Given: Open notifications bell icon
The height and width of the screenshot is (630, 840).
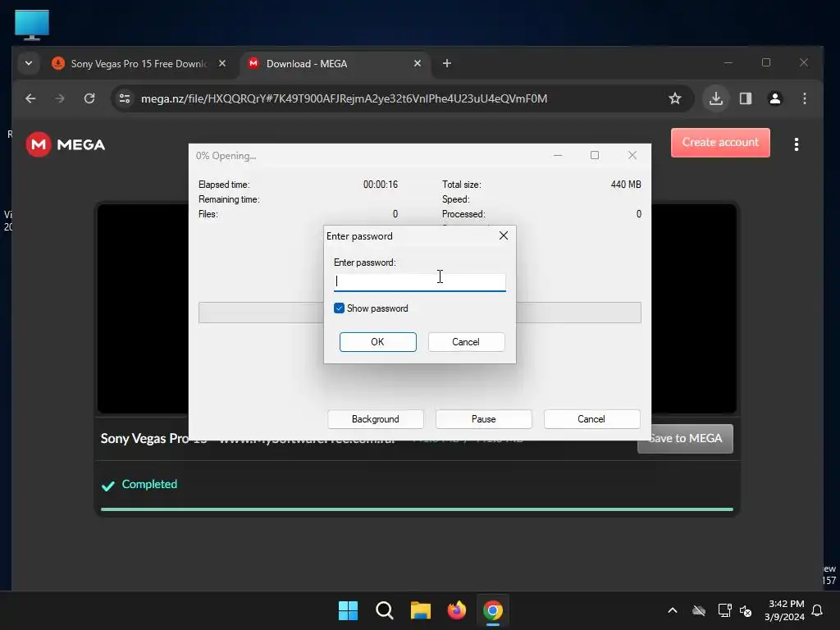Looking at the screenshot, I should pos(818,610).
